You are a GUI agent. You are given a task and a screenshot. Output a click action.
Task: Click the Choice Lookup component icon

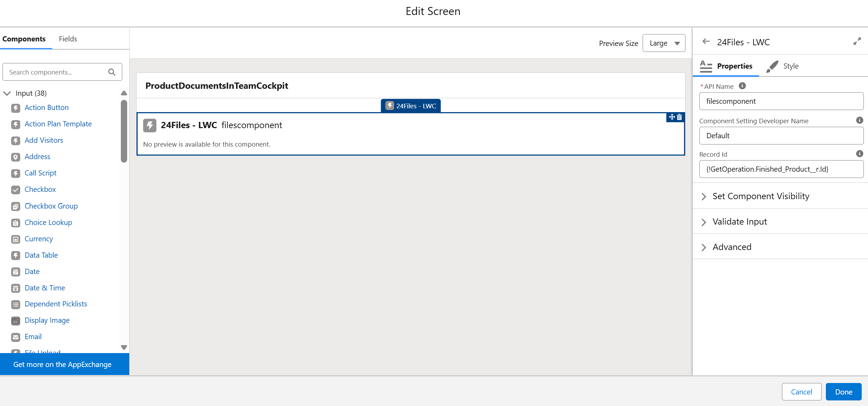point(16,223)
